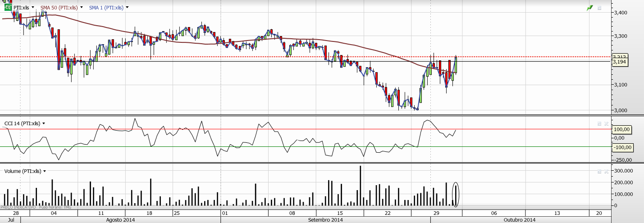The image size is (644, 223).
Task: Open the PTI:xlis symbol dropdown
Action: 34,8
